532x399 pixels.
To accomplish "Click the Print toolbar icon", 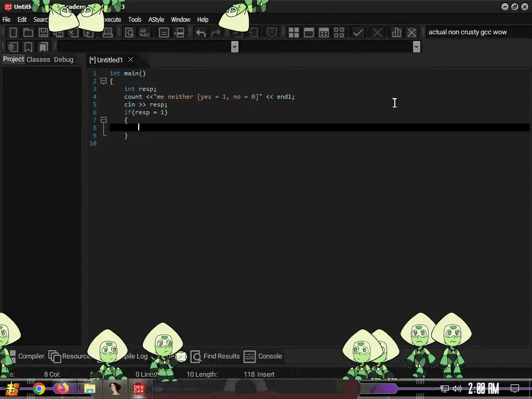I will pos(108,33).
